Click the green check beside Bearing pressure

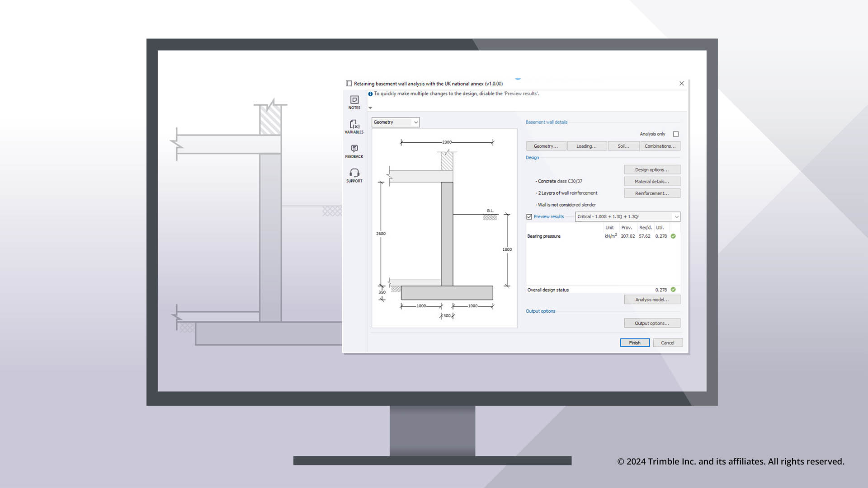(672, 236)
